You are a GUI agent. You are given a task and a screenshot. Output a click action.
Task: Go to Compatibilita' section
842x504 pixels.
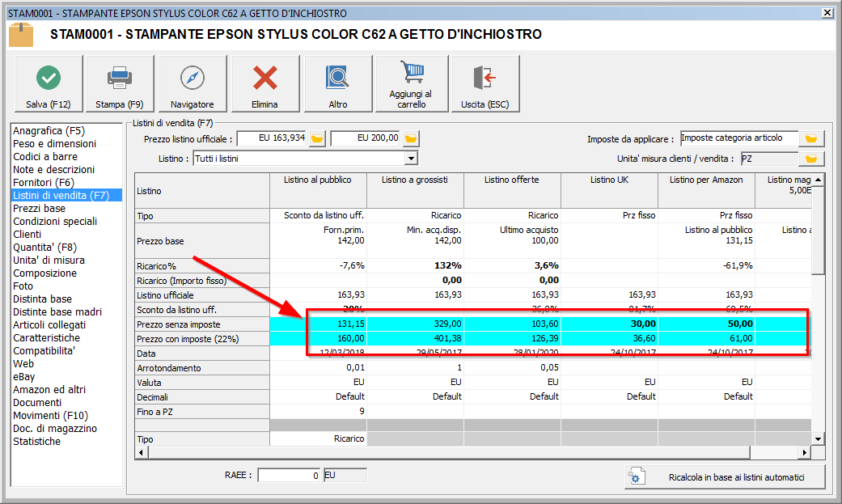(x=44, y=350)
